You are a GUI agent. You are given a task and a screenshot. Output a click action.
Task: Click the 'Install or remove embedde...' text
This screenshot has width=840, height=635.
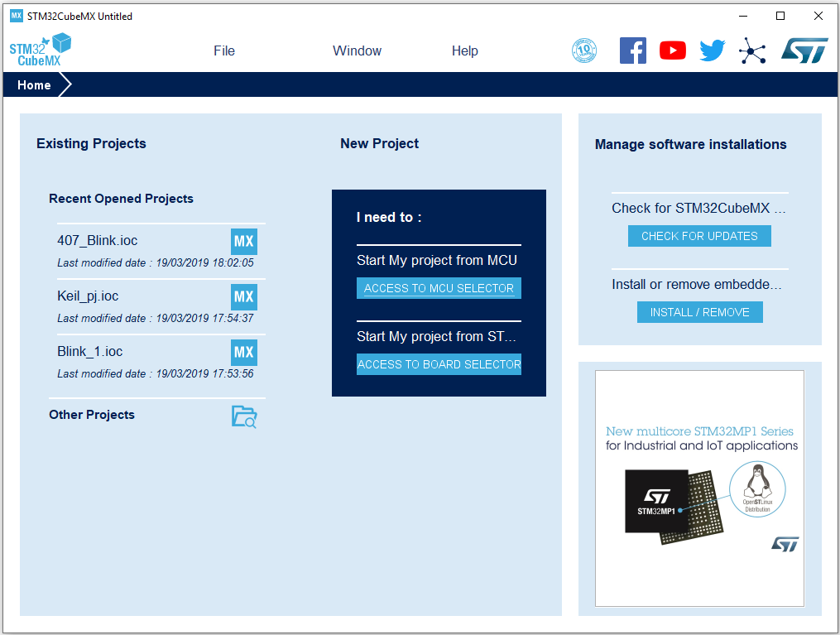(697, 284)
